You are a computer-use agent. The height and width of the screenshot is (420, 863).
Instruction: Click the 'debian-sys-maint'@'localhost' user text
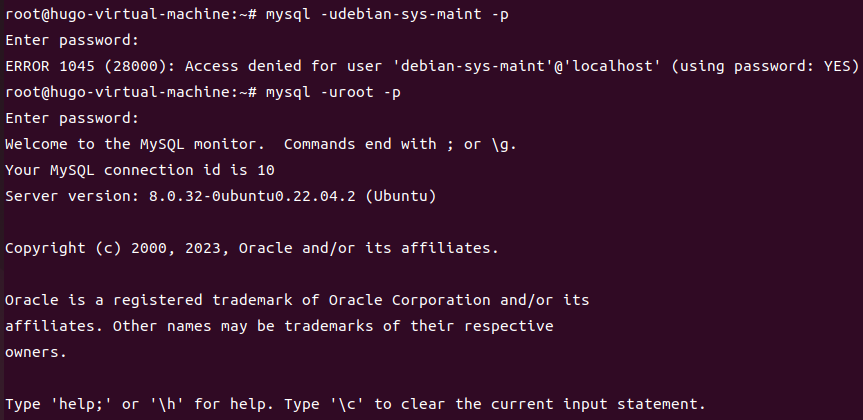pyautogui.click(x=531, y=66)
